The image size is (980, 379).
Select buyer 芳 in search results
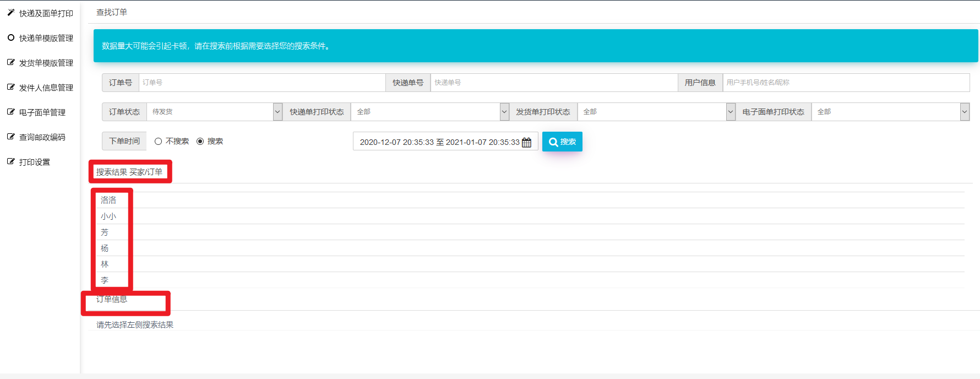pos(105,232)
